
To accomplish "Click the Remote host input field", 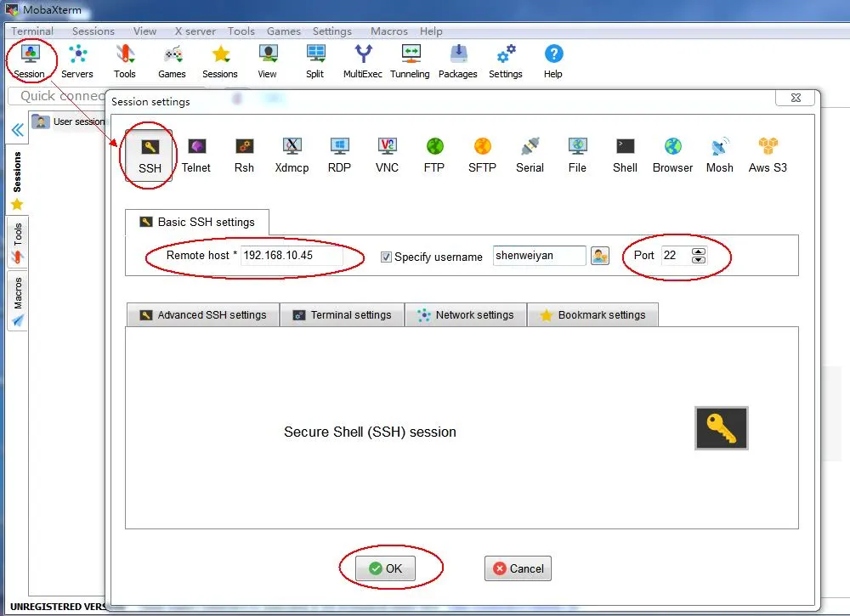I will click(x=292, y=256).
